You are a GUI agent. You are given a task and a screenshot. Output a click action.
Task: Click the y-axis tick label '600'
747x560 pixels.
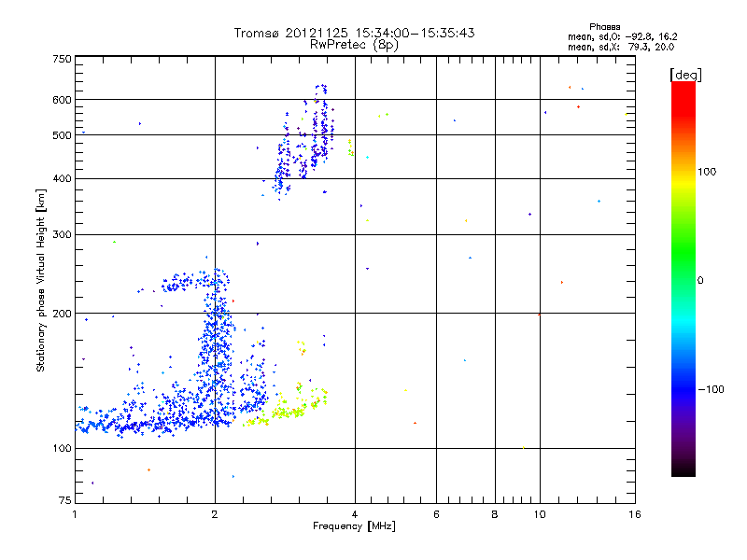(62, 100)
